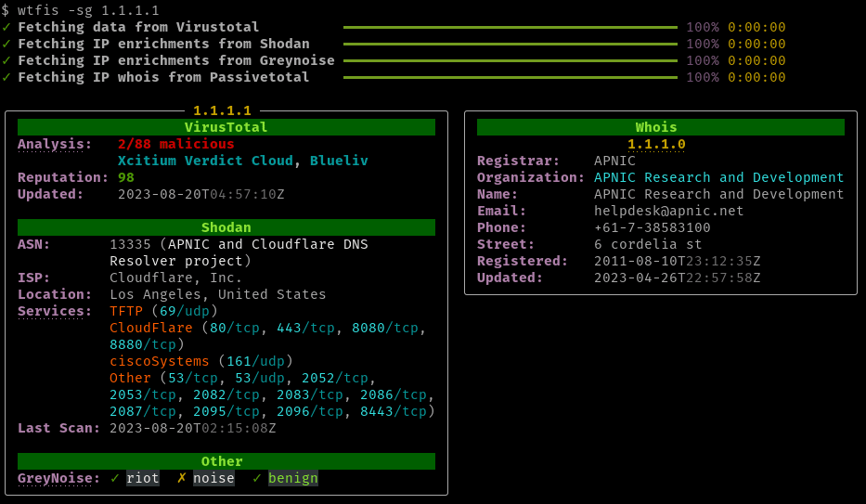Screen dimensions: 866x504
Task: Click the last scan timestamp 2023-08-20T02:15:08Z
Action: coord(193,429)
